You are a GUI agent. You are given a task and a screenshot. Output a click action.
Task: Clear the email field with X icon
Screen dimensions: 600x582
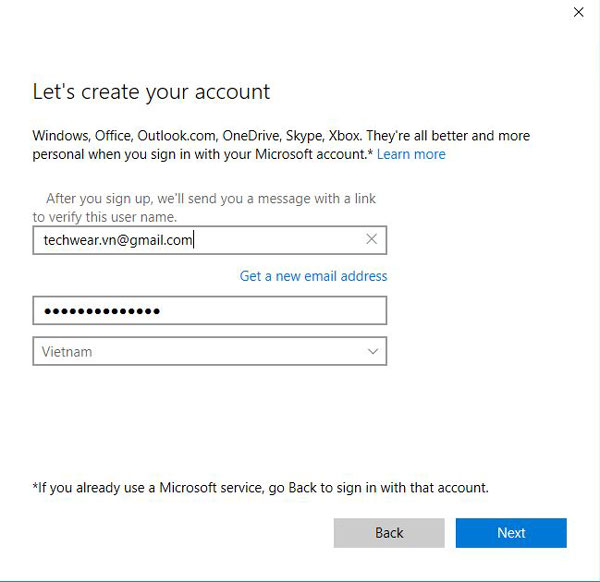coord(371,240)
